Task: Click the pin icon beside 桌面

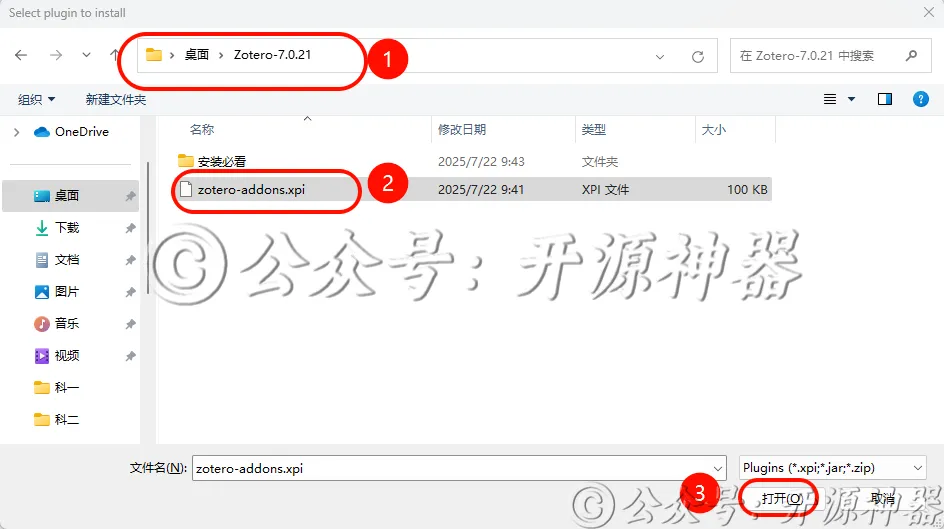Action: (x=130, y=196)
